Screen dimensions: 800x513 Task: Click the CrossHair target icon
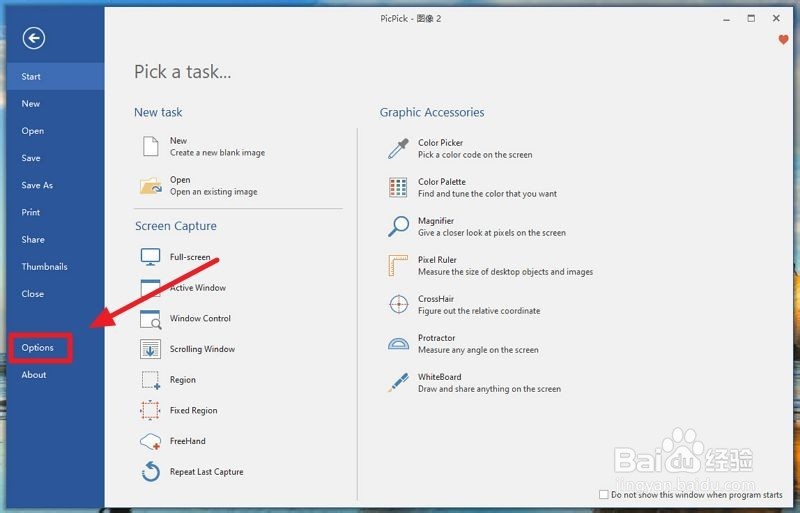point(398,304)
